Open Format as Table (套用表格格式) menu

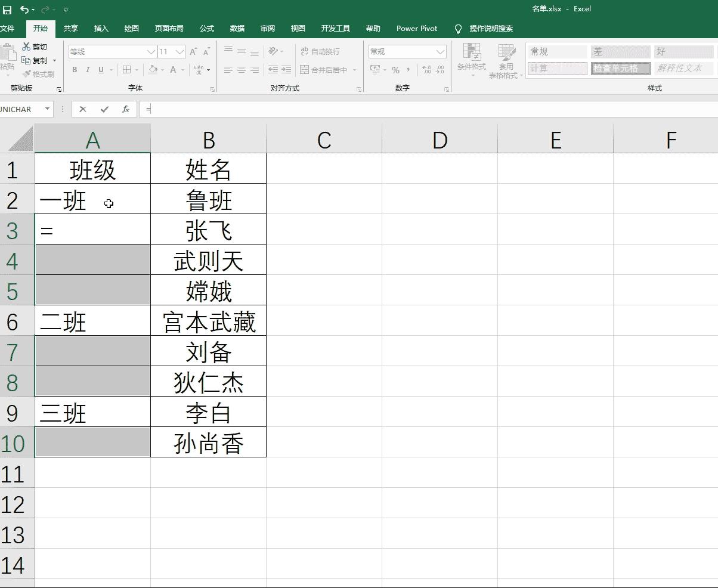coord(506,61)
